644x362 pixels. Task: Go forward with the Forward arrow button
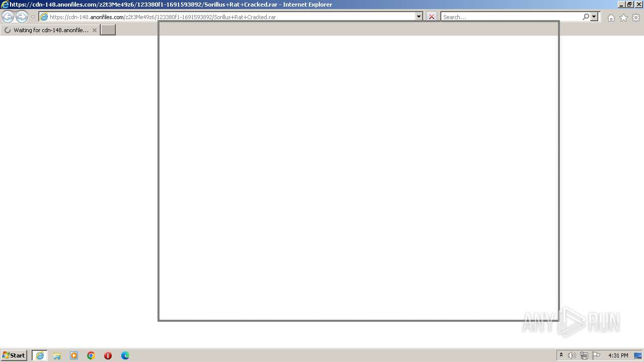tap(22, 17)
